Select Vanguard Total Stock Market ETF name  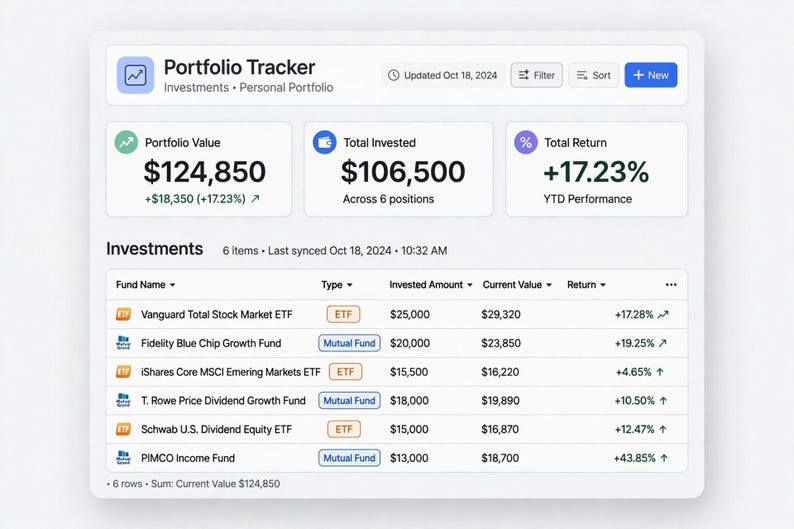tap(217, 314)
